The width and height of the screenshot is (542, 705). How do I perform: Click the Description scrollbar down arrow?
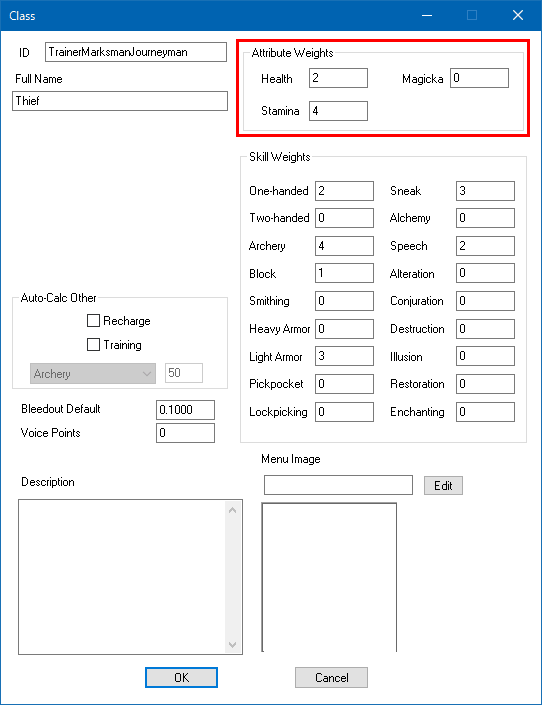pyautogui.click(x=233, y=644)
